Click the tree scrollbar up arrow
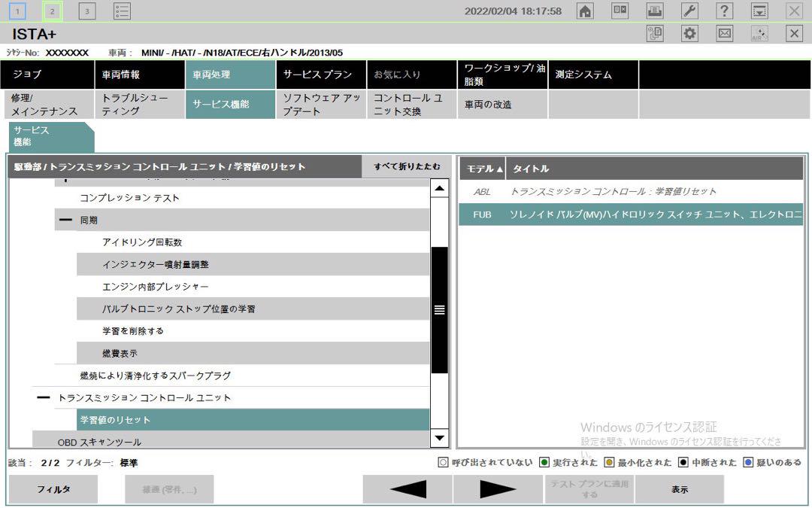 point(439,187)
